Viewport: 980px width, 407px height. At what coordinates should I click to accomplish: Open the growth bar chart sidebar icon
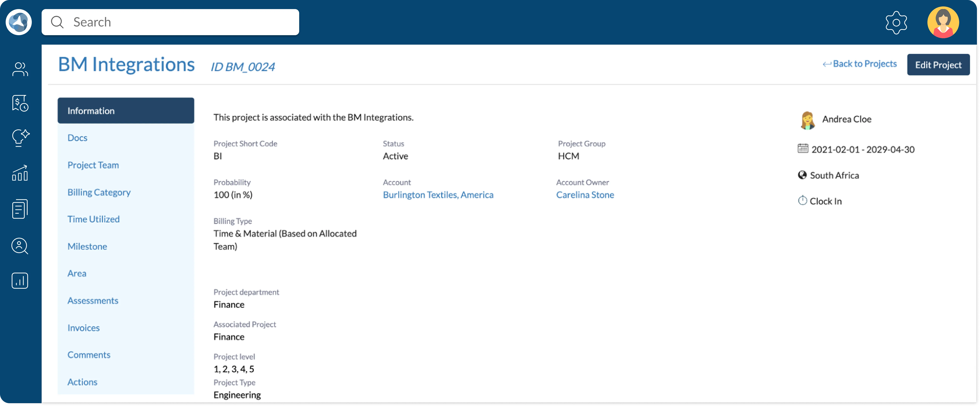tap(20, 173)
